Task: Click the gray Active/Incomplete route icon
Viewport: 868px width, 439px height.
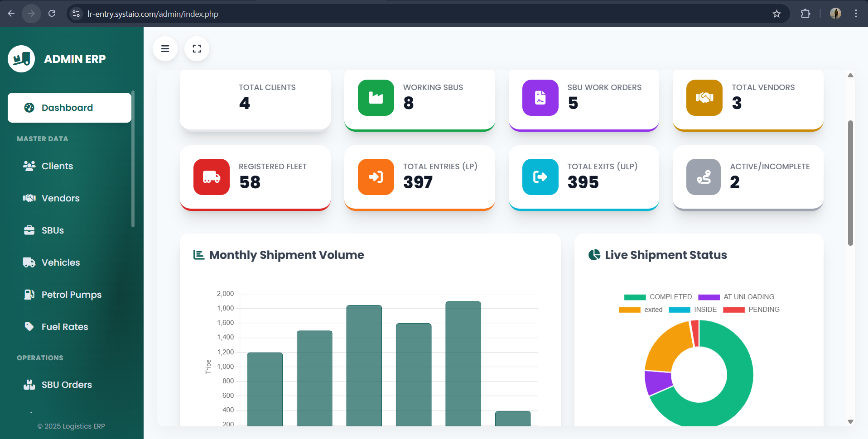Action: pyautogui.click(x=703, y=177)
